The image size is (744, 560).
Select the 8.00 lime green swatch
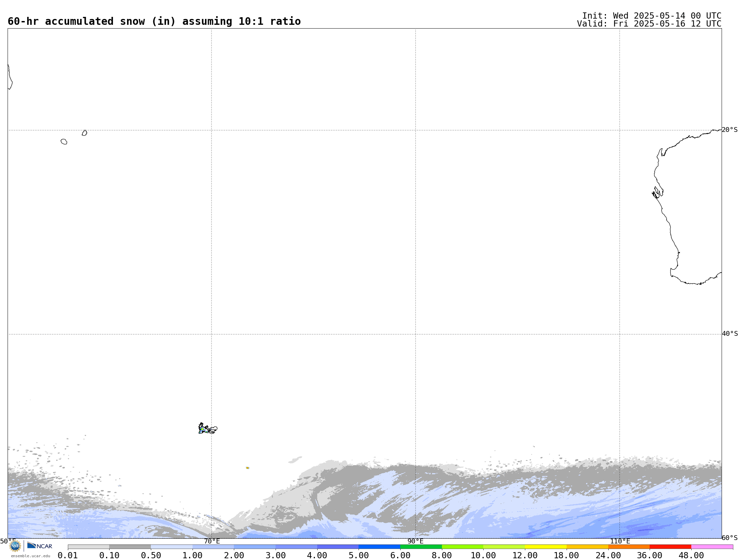pyautogui.click(x=463, y=547)
